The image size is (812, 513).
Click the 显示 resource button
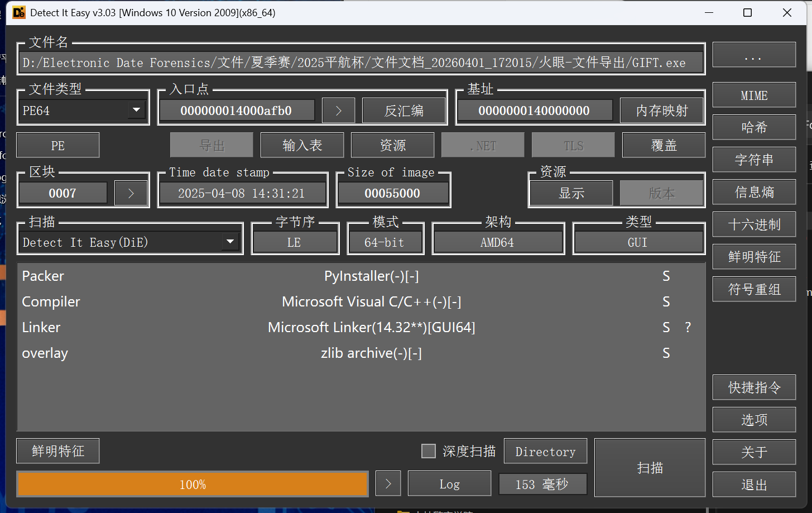pyautogui.click(x=571, y=193)
